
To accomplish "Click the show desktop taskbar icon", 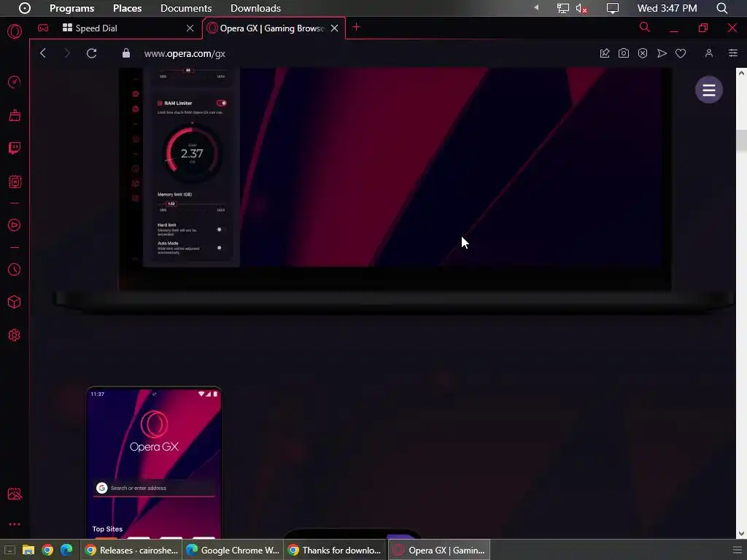I will (9, 550).
